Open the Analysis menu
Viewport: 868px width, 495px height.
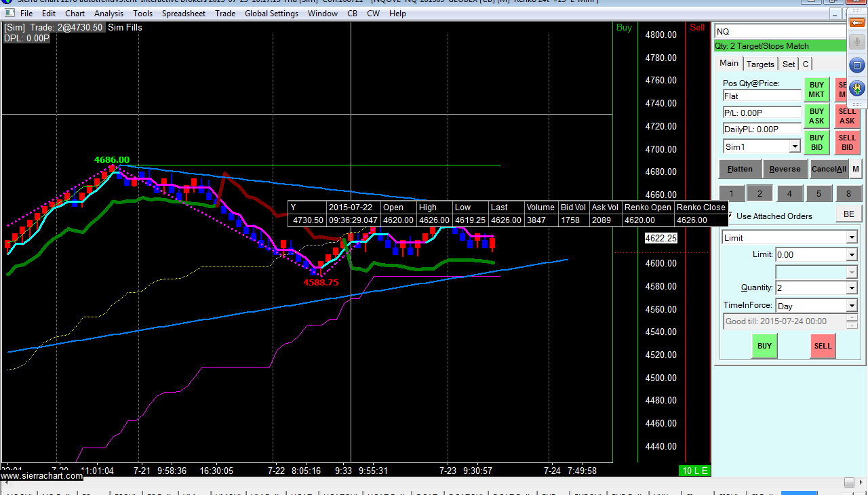(x=108, y=13)
